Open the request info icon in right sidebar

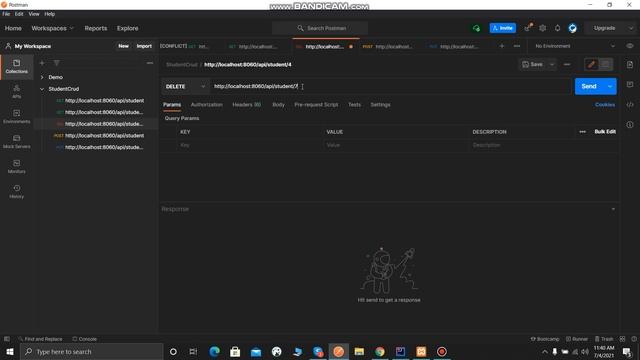click(630, 124)
